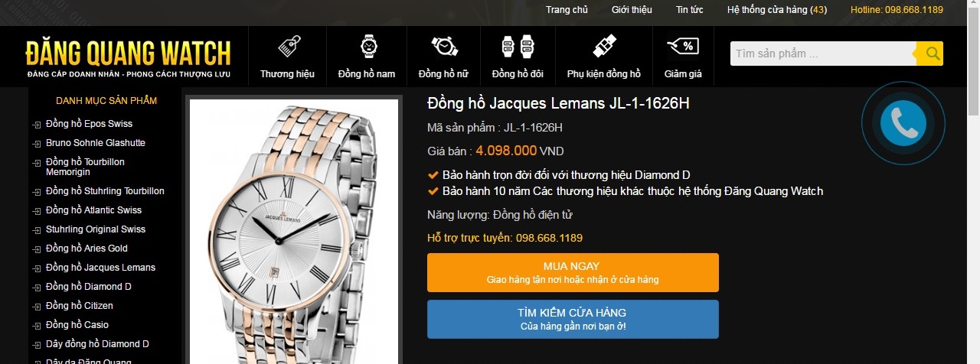The image size is (980, 364).
Task: Tap the floating phone call icon
Action: pos(903,122)
